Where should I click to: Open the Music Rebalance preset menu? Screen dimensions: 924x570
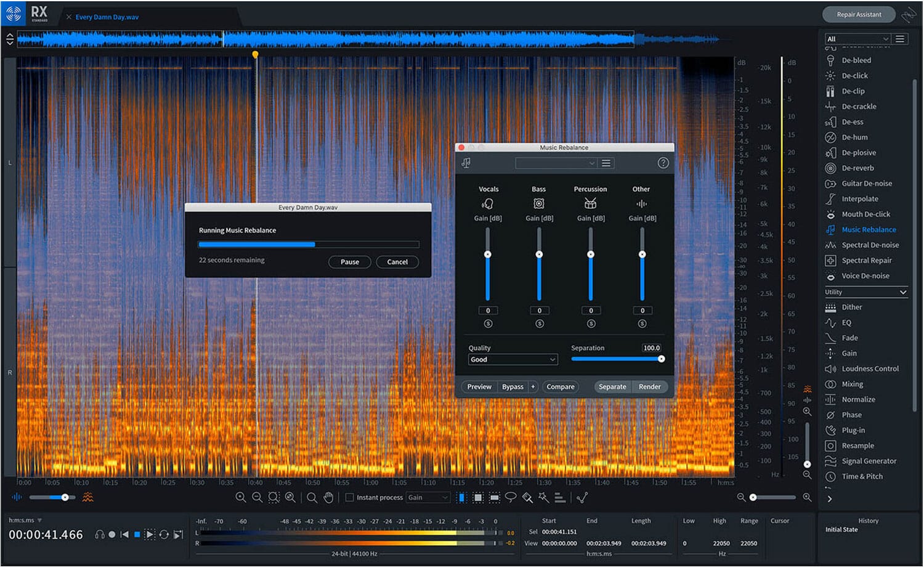(606, 163)
